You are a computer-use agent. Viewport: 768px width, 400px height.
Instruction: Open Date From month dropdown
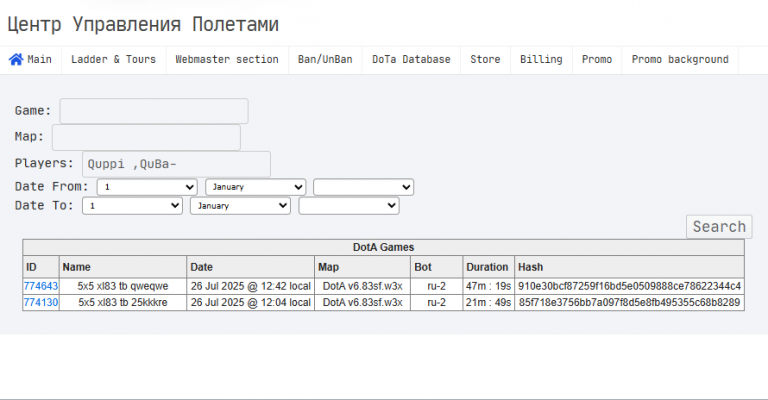pos(256,187)
